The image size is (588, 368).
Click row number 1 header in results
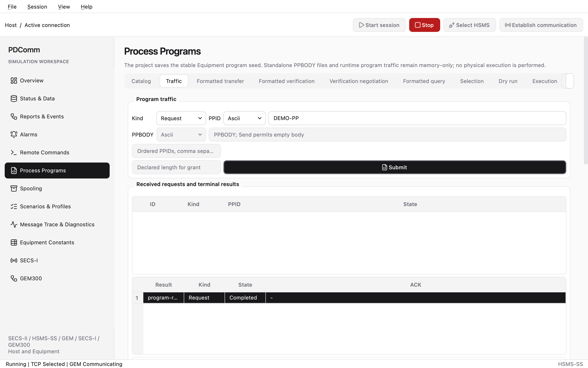click(138, 298)
